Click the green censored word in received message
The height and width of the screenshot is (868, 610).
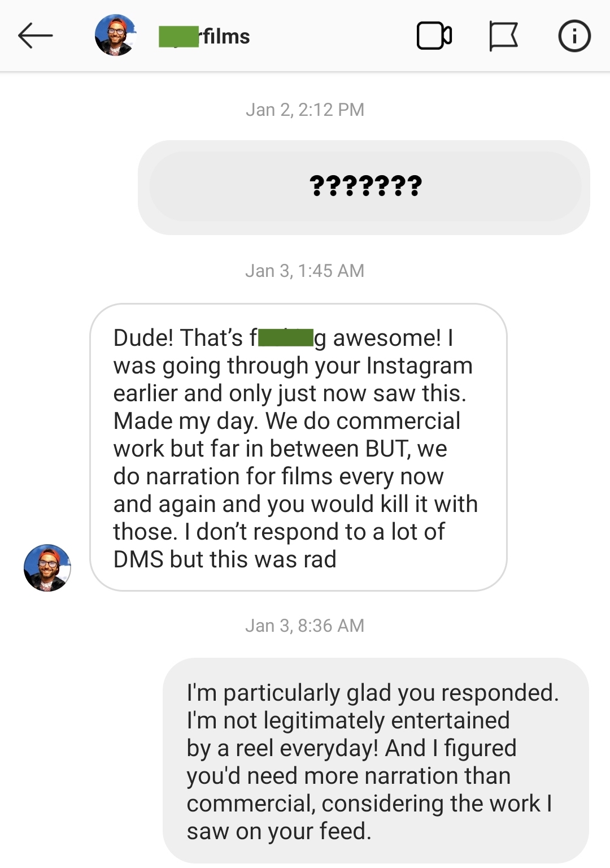coord(286,338)
